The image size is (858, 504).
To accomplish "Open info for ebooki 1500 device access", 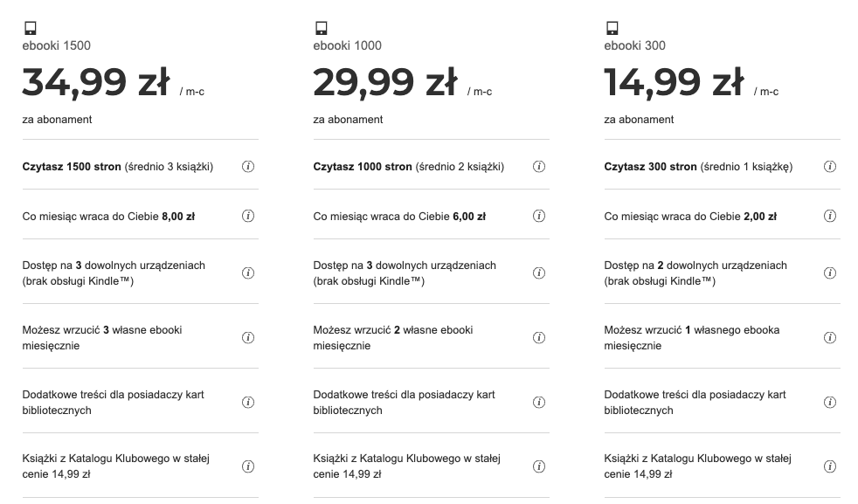I will [x=248, y=273].
